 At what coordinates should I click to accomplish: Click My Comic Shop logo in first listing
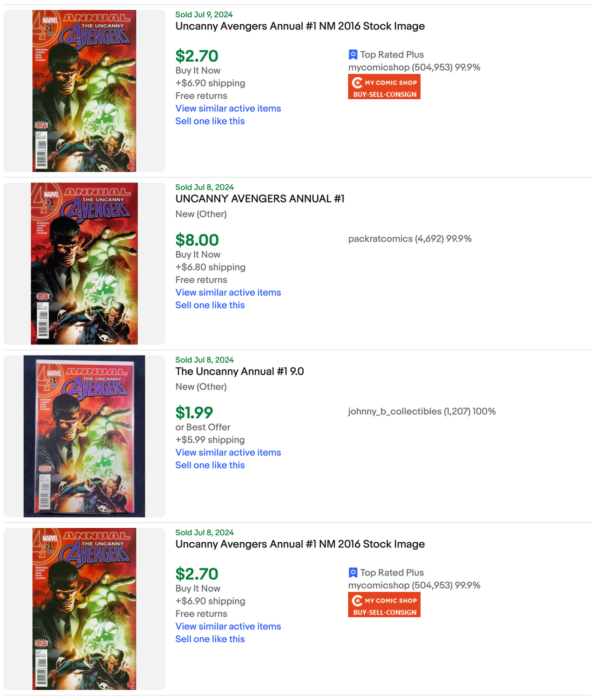384,87
